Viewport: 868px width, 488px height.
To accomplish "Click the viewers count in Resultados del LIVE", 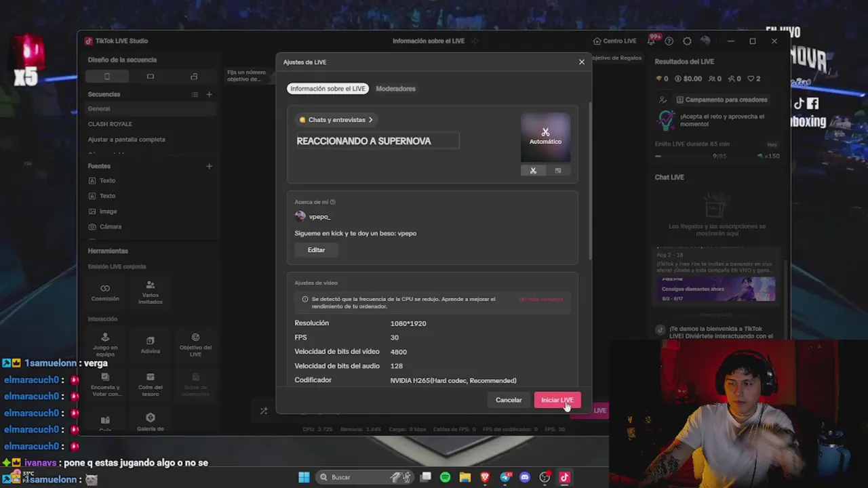I will pyautogui.click(x=714, y=79).
